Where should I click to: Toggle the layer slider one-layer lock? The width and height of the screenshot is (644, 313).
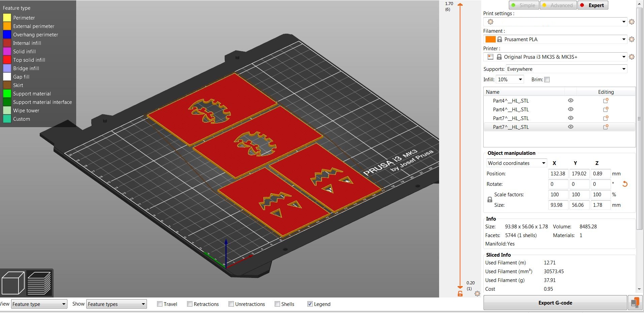tap(460, 294)
